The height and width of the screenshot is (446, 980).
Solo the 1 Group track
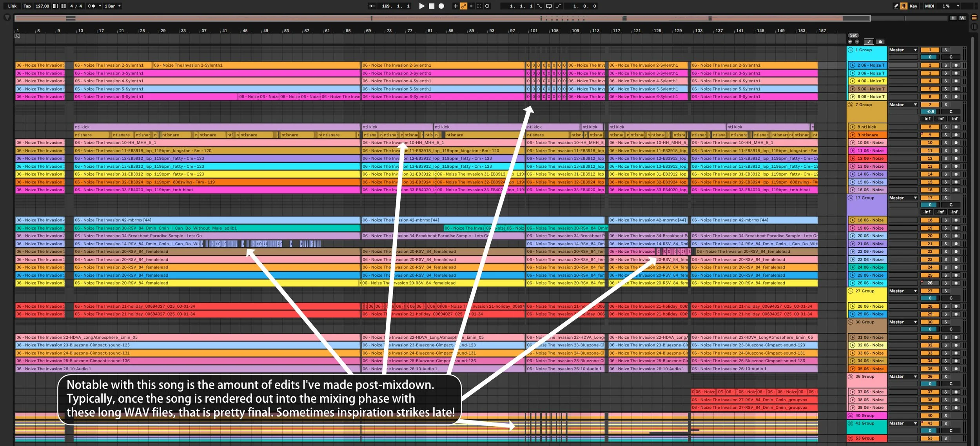(946, 50)
